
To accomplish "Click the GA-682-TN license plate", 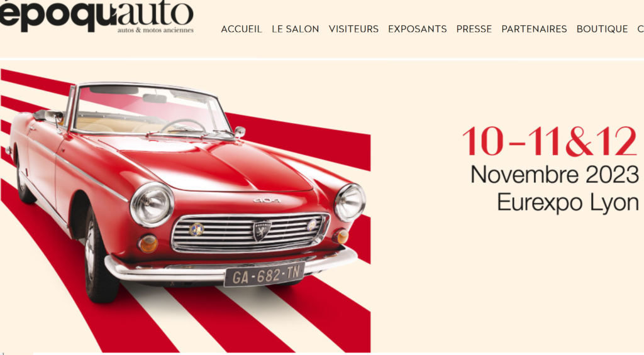I will (x=265, y=275).
